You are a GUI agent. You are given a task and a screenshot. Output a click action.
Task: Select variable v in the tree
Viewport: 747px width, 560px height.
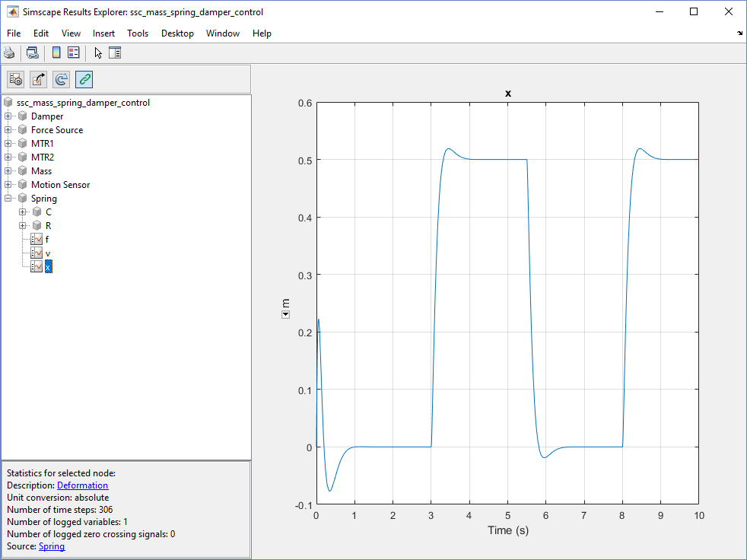tap(48, 253)
